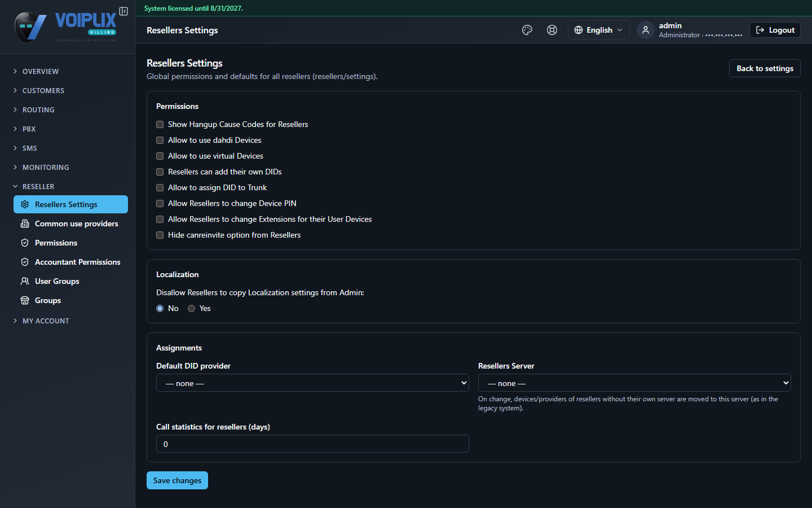Image resolution: width=812 pixels, height=508 pixels.
Task: Open the Default DID provider dropdown
Action: point(312,383)
